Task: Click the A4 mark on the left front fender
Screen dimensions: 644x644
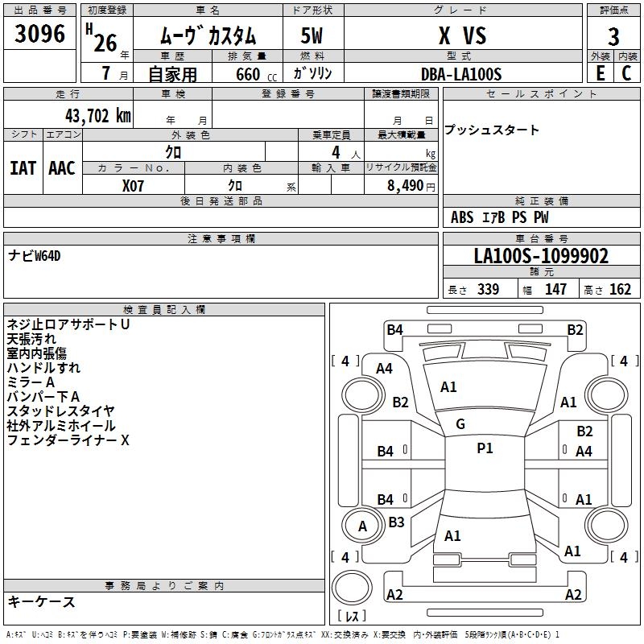Action: (384, 368)
